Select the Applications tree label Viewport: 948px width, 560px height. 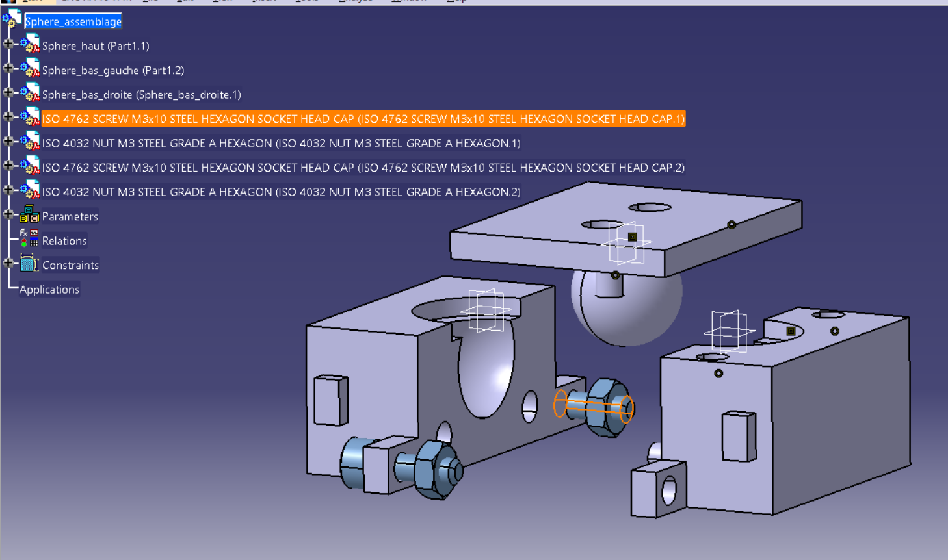click(x=49, y=290)
